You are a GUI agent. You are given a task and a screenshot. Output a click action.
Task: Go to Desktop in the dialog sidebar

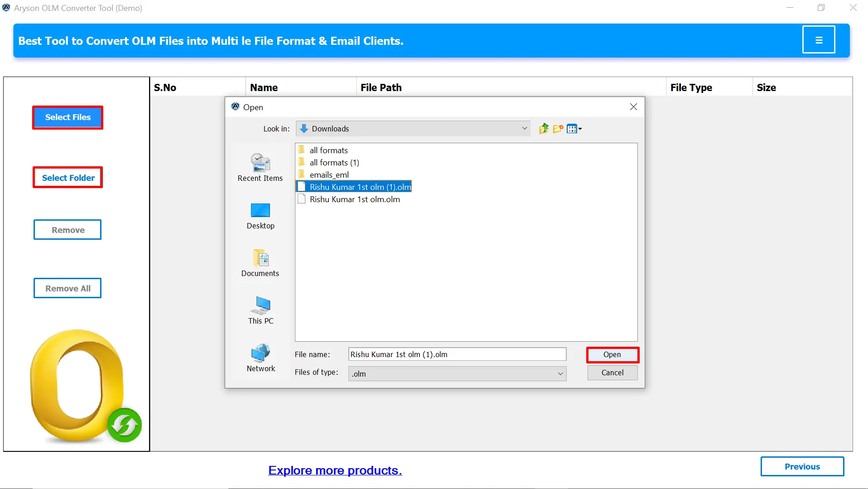click(x=260, y=216)
